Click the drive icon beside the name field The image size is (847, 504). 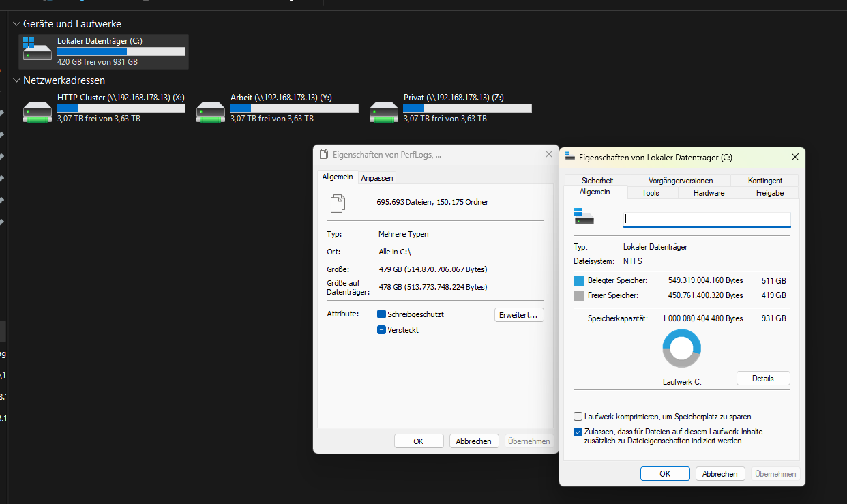[x=584, y=216]
